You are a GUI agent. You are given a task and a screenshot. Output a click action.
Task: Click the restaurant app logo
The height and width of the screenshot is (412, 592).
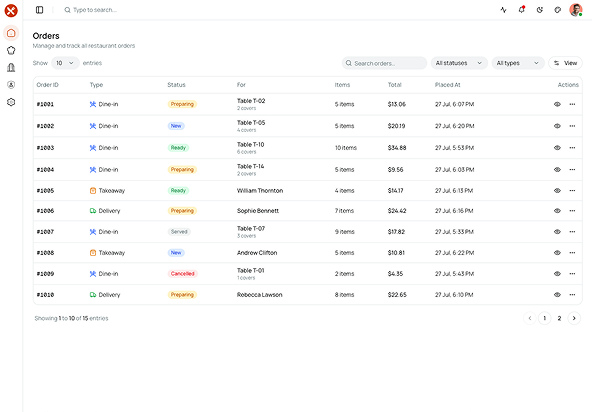pyautogui.click(x=11, y=11)
